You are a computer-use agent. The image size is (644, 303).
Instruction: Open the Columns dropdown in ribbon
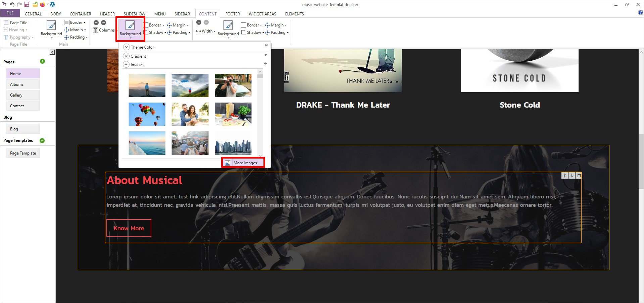[104, 30]
